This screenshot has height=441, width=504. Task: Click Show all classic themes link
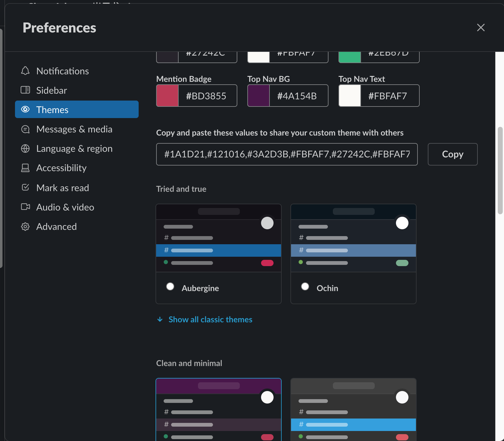(210, 319)
